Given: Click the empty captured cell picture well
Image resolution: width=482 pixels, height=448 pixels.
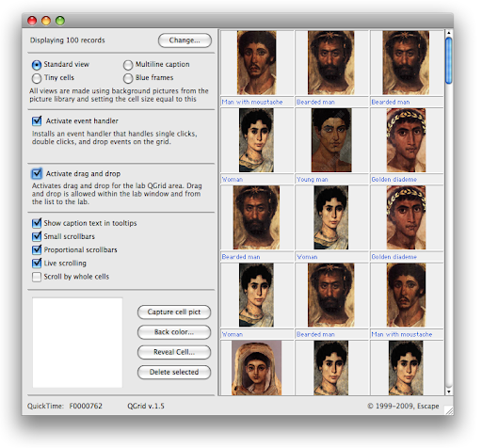Looking at the screenshot, I should [x=77, y=343].
